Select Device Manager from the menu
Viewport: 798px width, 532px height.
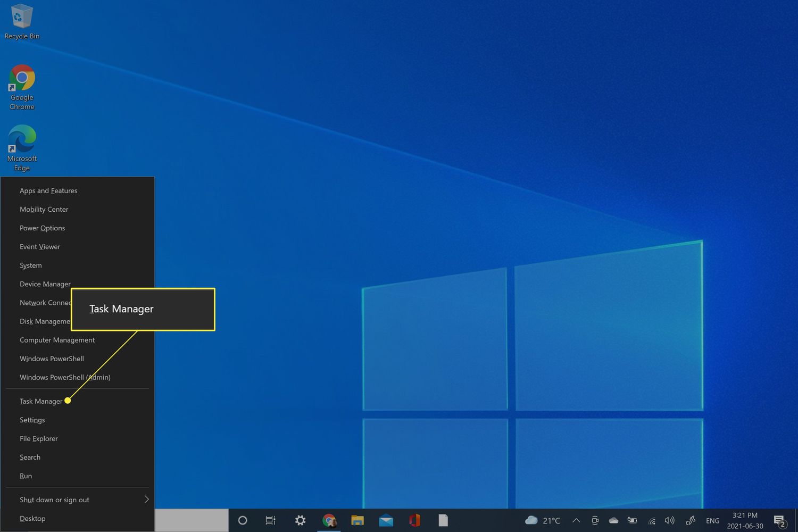[x=45, y=284]
